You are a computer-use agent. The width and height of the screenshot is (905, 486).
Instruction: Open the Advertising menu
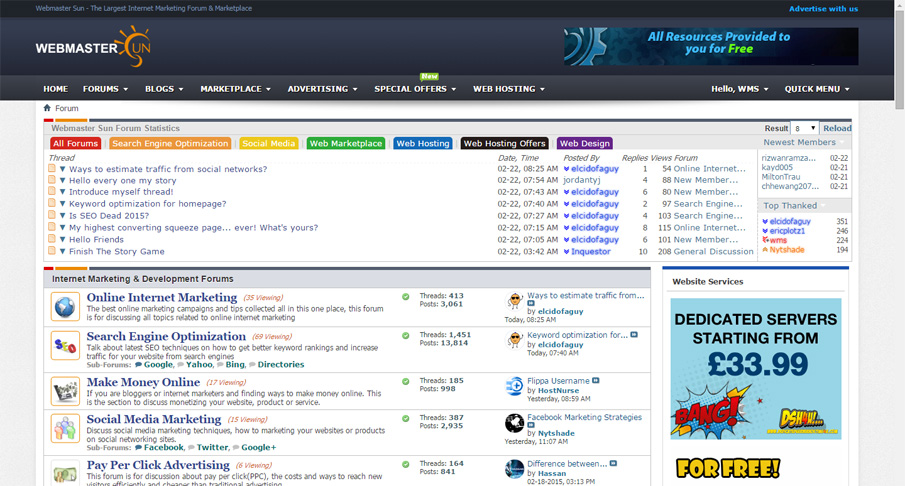pos(323,89)
